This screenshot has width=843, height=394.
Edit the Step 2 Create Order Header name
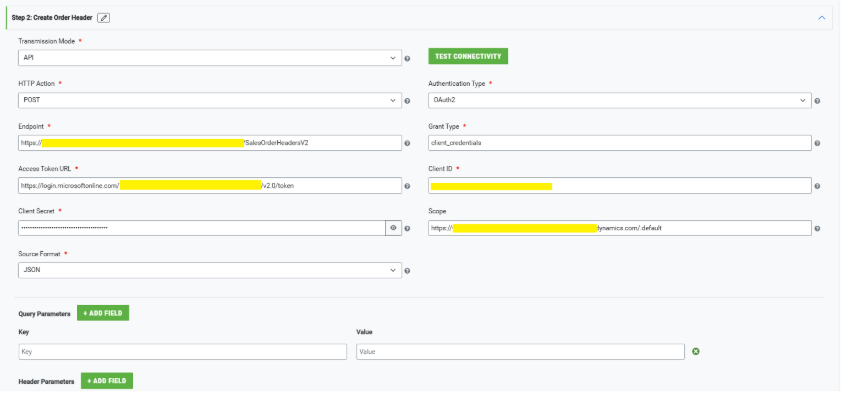click(x=104, y=18)
